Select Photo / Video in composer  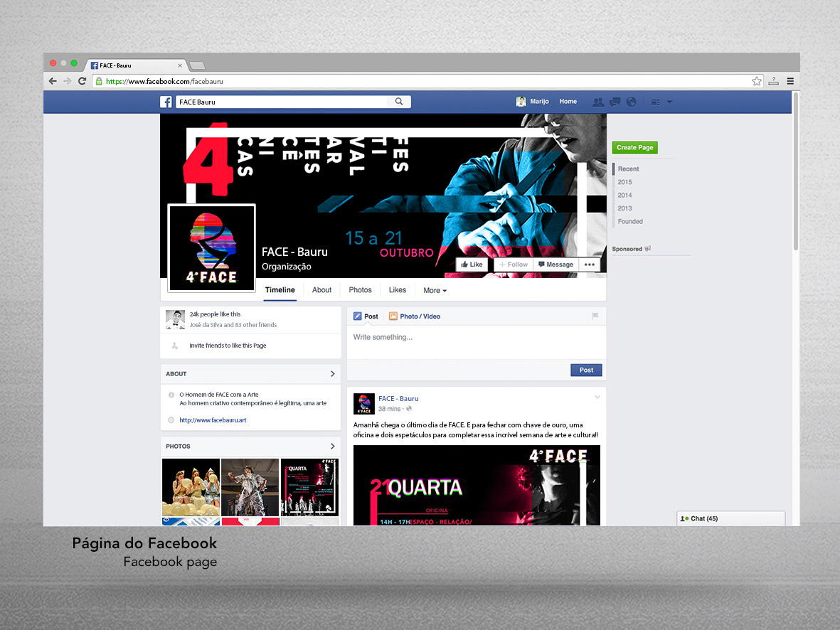415,316
